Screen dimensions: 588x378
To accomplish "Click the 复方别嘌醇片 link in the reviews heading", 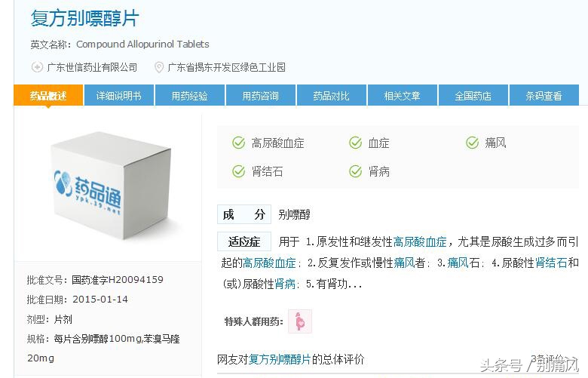I will click(280, 360).
